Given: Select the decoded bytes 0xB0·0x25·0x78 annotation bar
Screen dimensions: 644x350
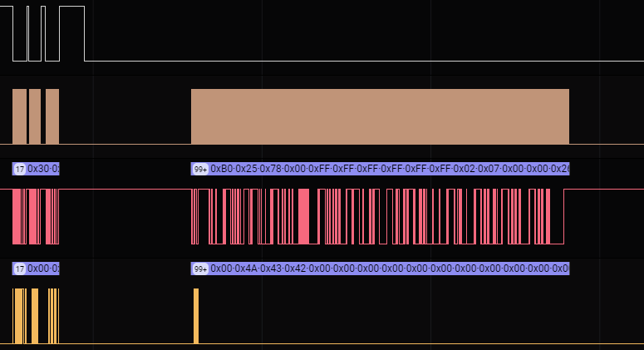Looking at the screenshot, I should point(380,169).
